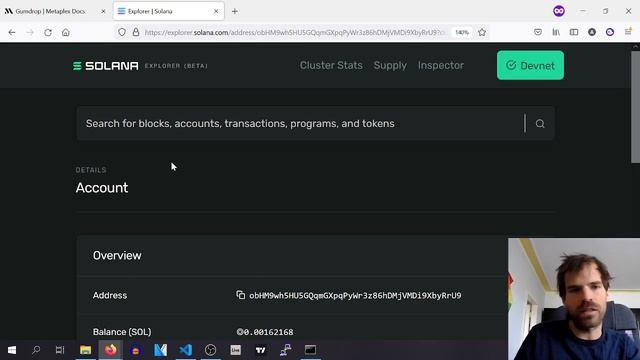Open Cluster Stats page
The width and height of the screenshot is (640, 360).
pos(331,65)
